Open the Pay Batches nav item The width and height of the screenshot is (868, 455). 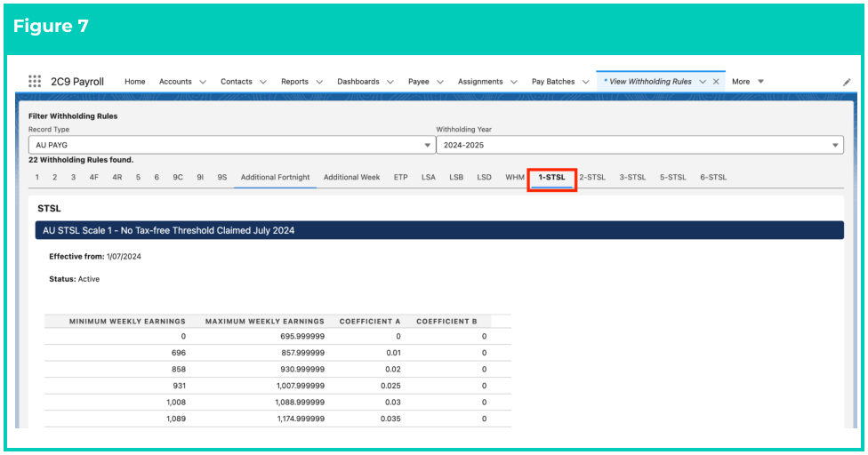553,81
